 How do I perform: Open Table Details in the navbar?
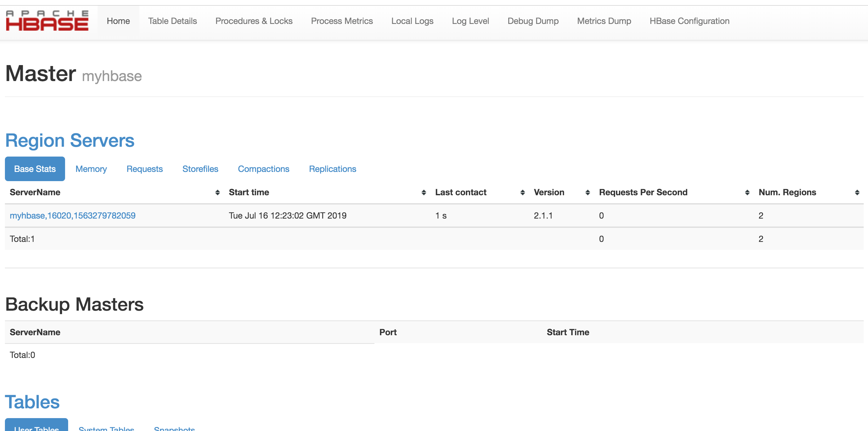click(172, 21)
